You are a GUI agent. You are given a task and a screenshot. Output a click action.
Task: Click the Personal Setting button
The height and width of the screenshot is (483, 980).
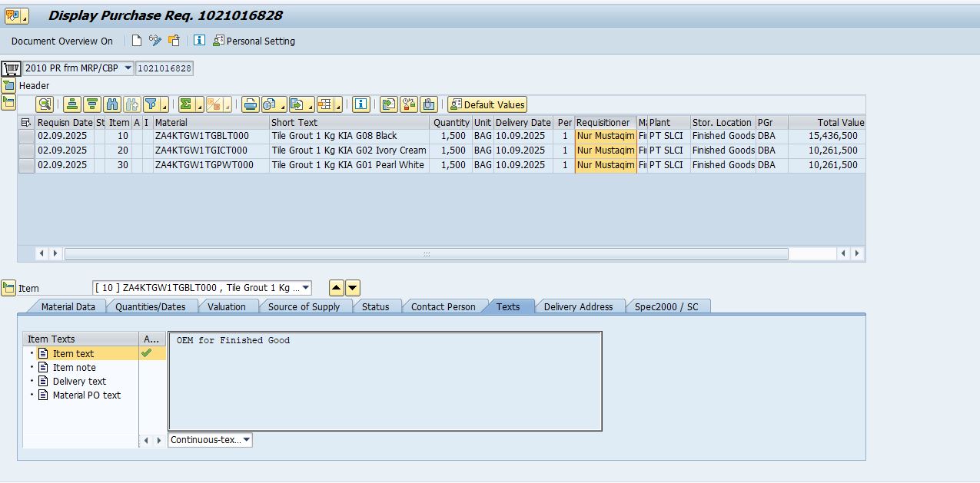coord(254,41)
